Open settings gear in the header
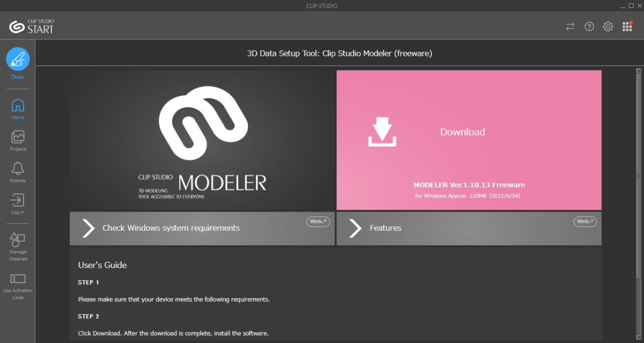 (x=608, y=27)
